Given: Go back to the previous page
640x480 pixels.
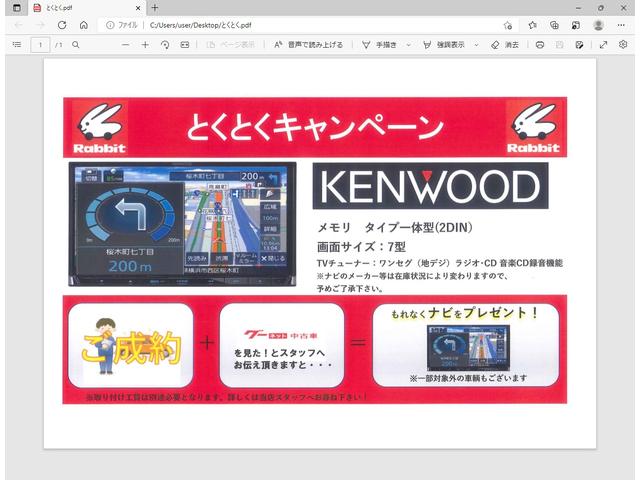Looking at the screenshot, I should pos(18,25).
